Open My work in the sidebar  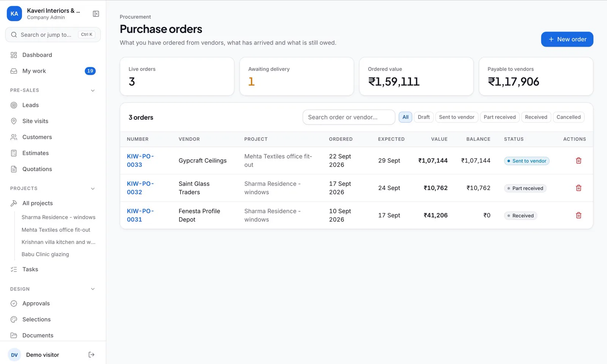[53, 71]
